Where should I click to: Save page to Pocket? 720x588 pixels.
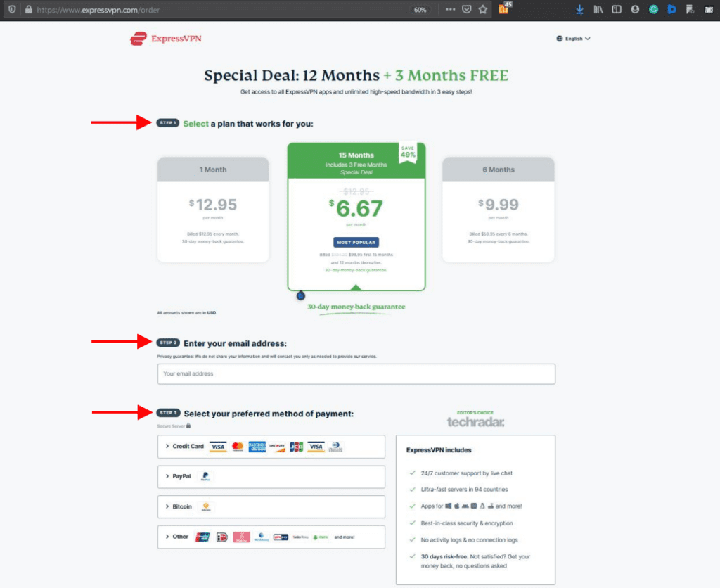point(467,9)
